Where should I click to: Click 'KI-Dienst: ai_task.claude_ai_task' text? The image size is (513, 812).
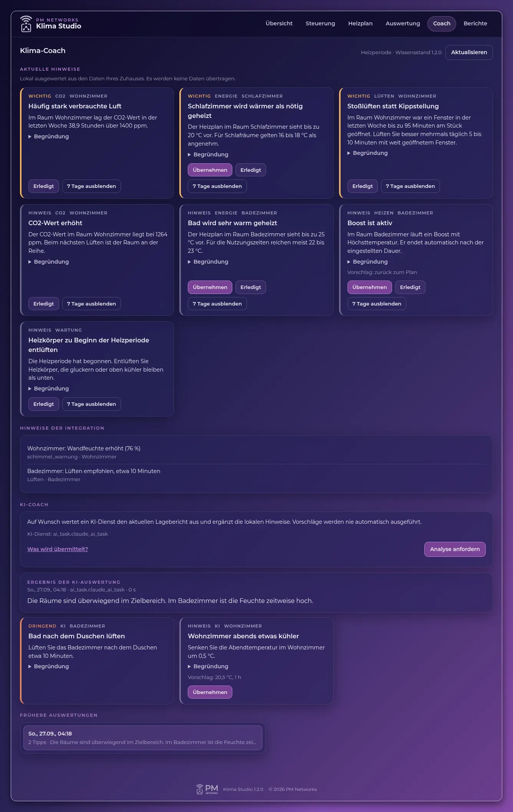[x=68, y=534]
